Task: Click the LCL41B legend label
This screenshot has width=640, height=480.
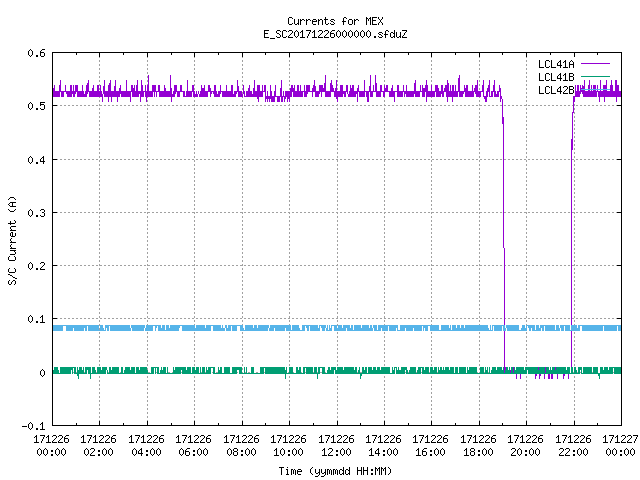Action: (556, 77)
